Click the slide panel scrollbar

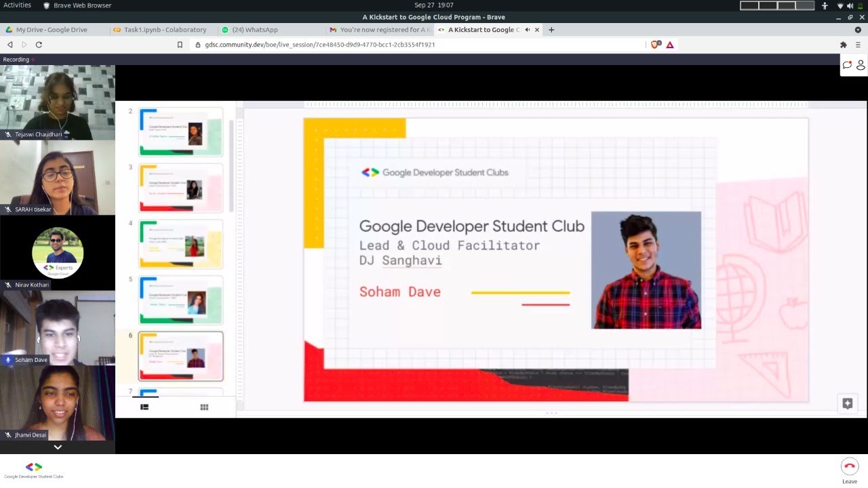click(231, 166)
